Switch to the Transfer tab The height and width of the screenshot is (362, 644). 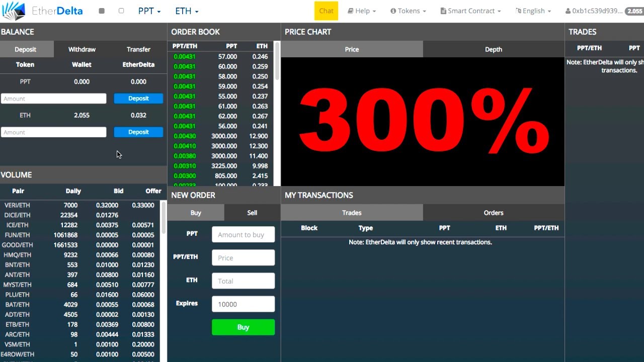[x=138, y=49]
